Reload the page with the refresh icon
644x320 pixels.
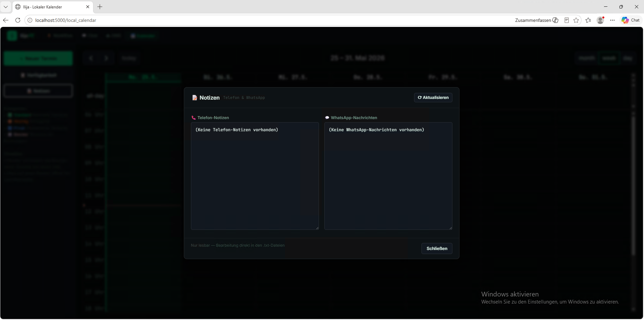(18, 20)
